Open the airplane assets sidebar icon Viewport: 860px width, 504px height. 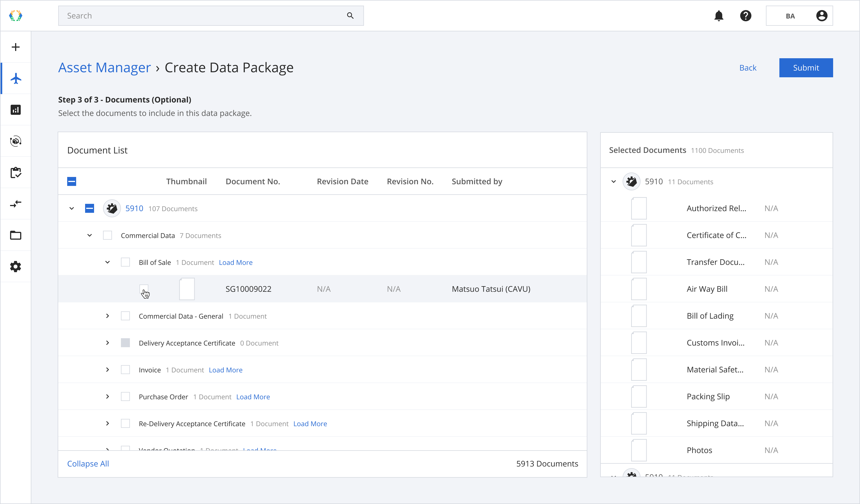[15, 78]
